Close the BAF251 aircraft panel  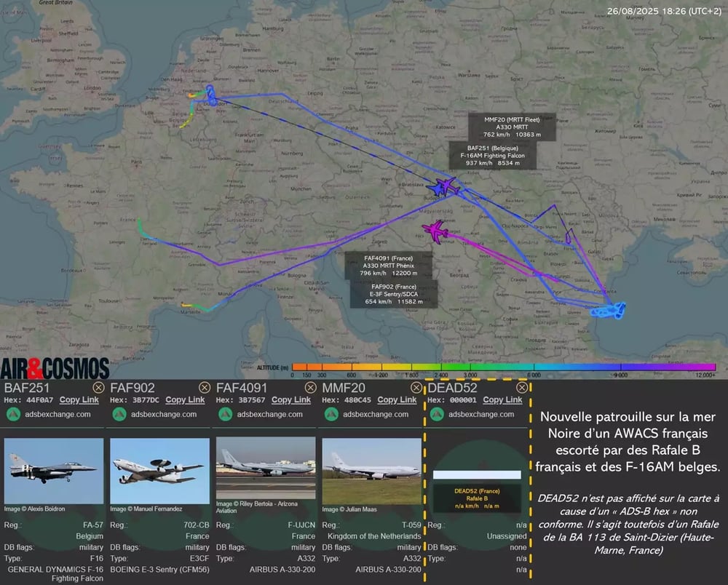click(98, 387)
